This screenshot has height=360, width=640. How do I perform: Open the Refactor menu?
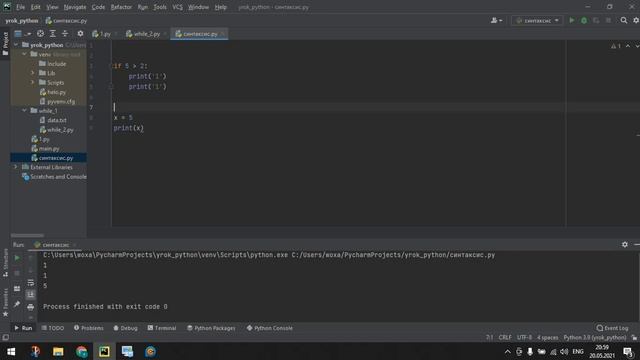pyautogui.click(x=121, y=7)
